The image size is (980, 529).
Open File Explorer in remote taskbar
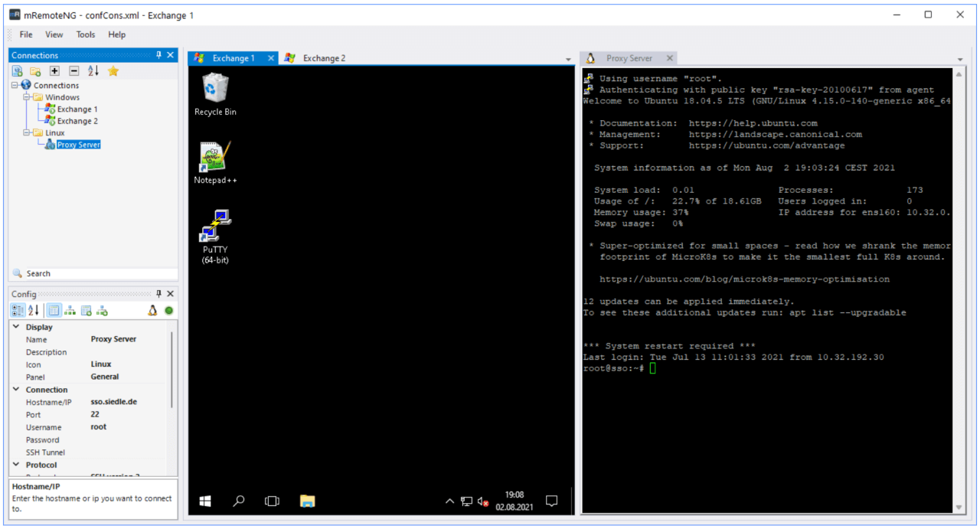pyautogui.click(x=307, y=501)
